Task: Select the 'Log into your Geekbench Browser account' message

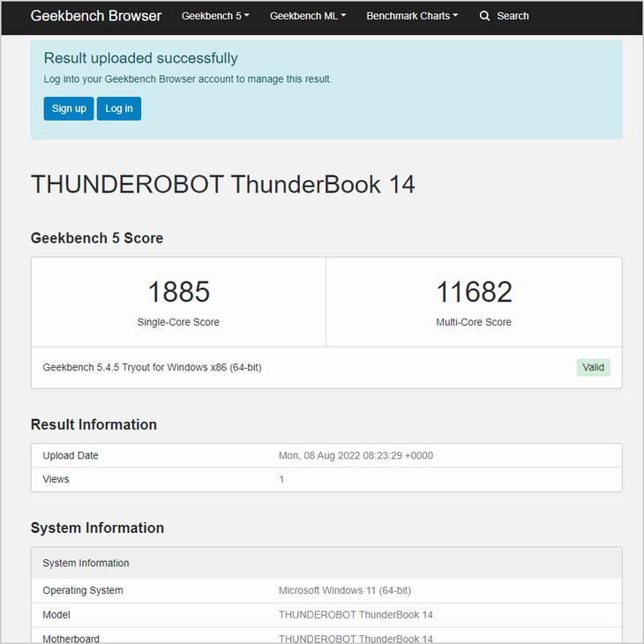Action: click(188, 79)
